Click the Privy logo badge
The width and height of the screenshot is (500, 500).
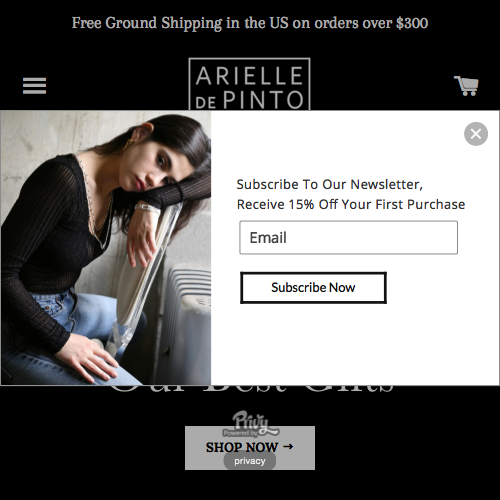click(x=251, y=424)
